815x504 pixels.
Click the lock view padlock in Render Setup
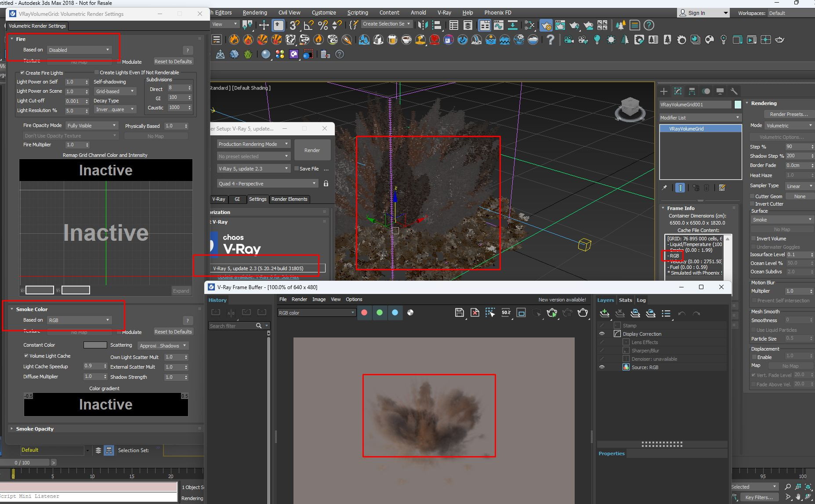tap(326, 183)
